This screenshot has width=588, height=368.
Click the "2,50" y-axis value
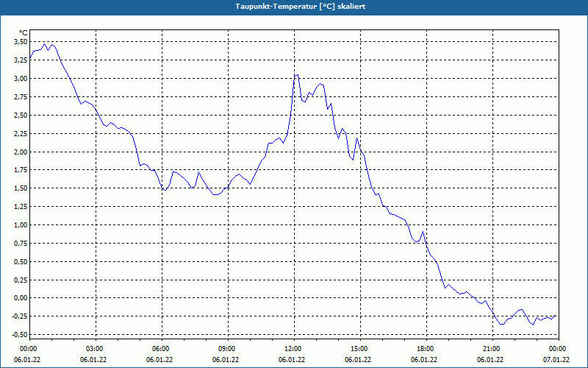[x=21, y=116]
